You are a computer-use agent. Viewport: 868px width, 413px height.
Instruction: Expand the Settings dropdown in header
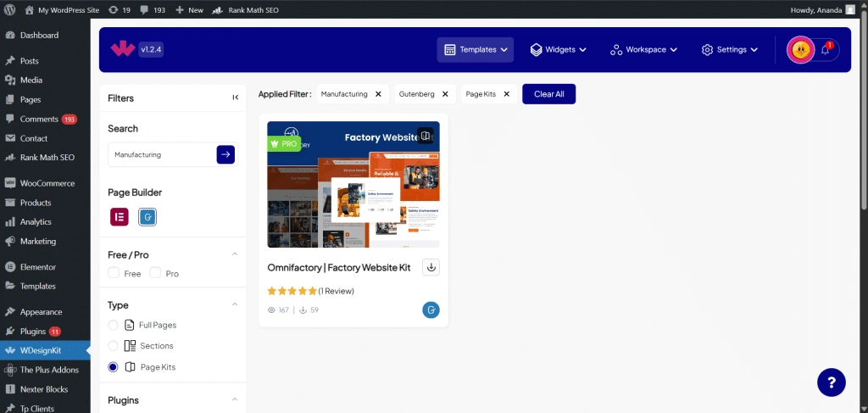(732, 50)
